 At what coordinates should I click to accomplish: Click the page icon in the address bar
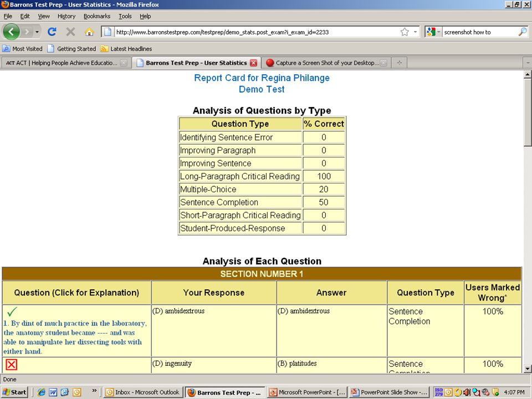pos(108,32)
